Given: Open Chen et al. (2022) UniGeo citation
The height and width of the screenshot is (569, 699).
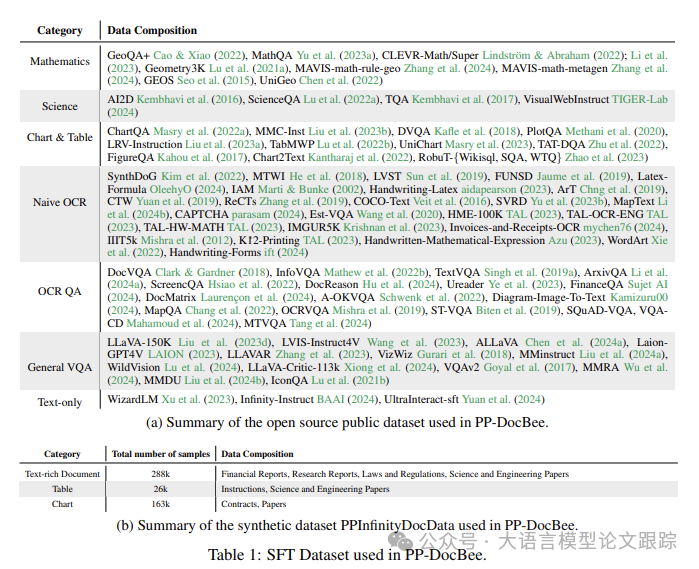Looking at the screenshot, I should (x=341, y=81).
